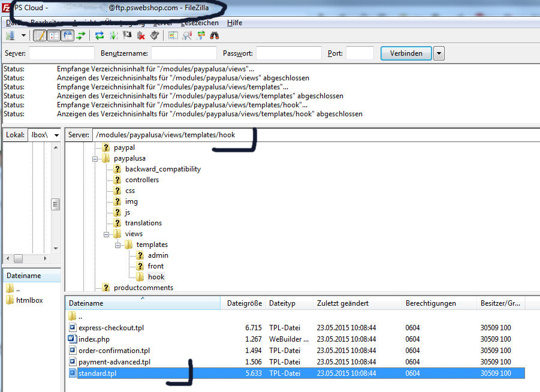Select the views folder
540x392 pixels.
pyautogui.click(x=134, y=234)
